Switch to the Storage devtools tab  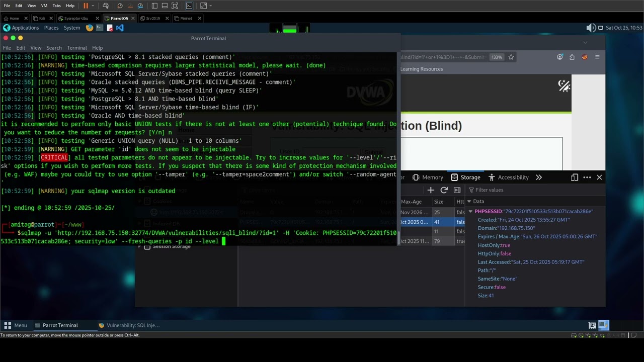click(x=465, y=177)
